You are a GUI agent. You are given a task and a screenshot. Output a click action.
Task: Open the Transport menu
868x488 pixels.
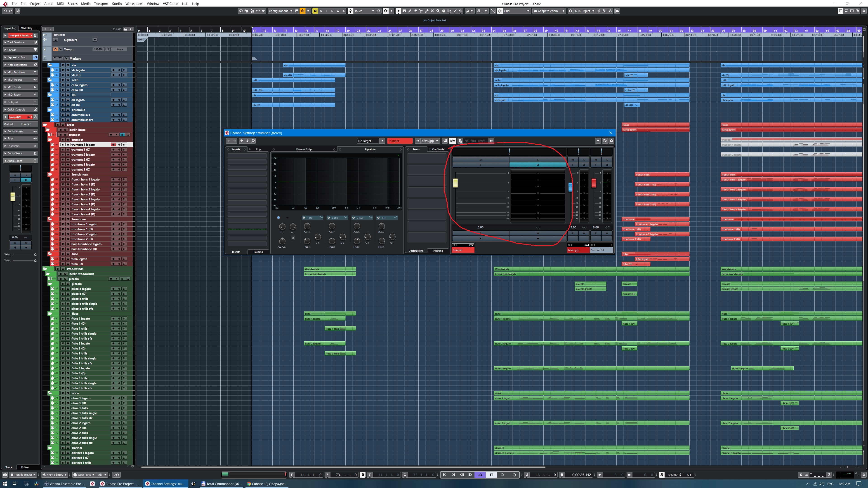101,4
